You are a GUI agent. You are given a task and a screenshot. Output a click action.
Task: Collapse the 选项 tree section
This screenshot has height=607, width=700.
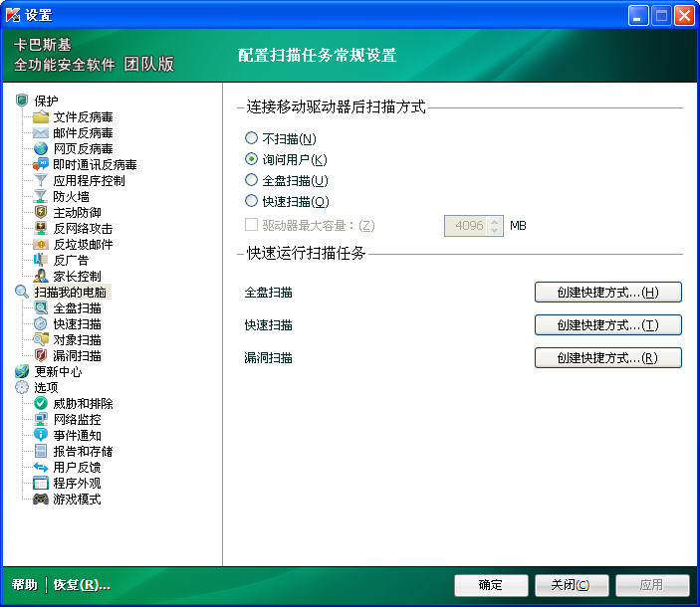click(x=22, y=387)
